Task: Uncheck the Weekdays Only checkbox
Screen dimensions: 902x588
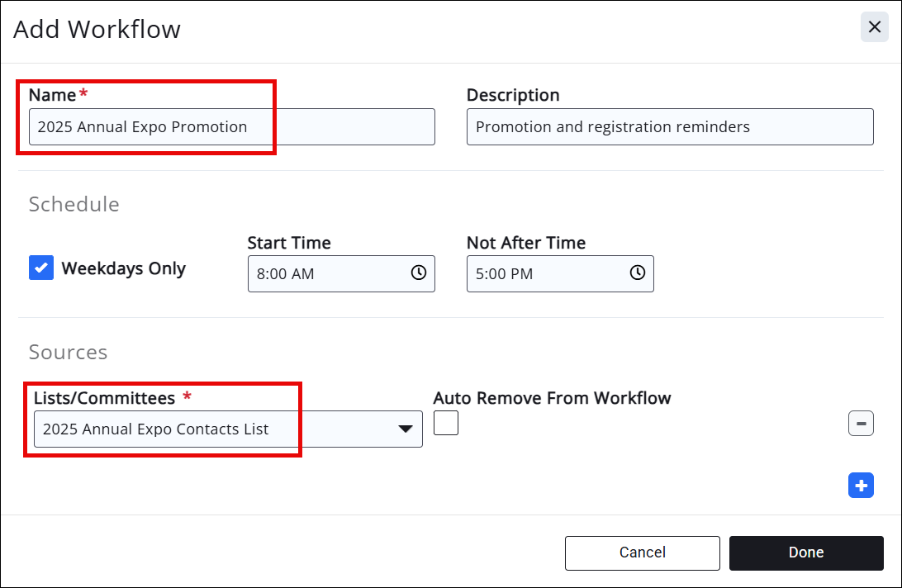Action: point(41,268)
